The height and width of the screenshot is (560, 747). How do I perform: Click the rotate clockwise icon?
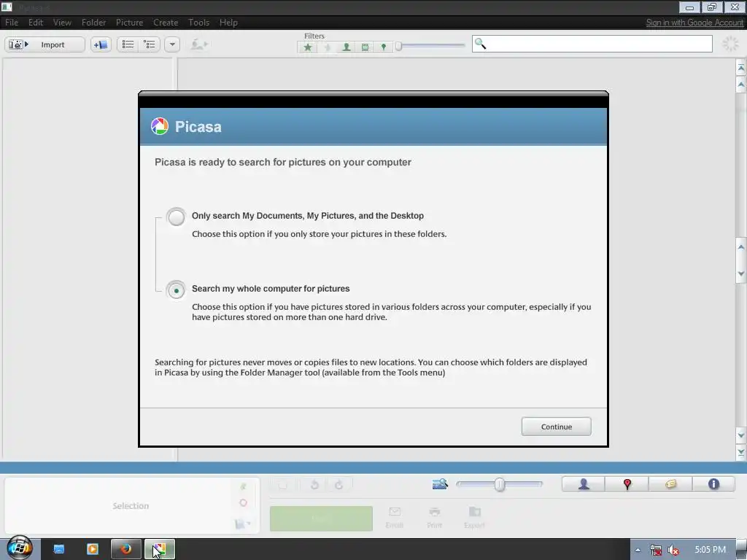coord(338,485)
